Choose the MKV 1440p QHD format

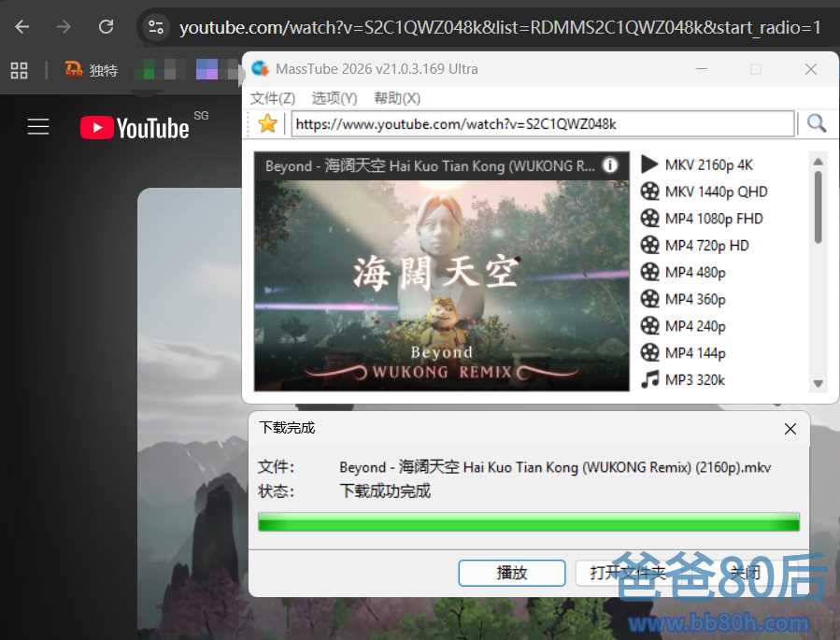(x=716, y=192)
